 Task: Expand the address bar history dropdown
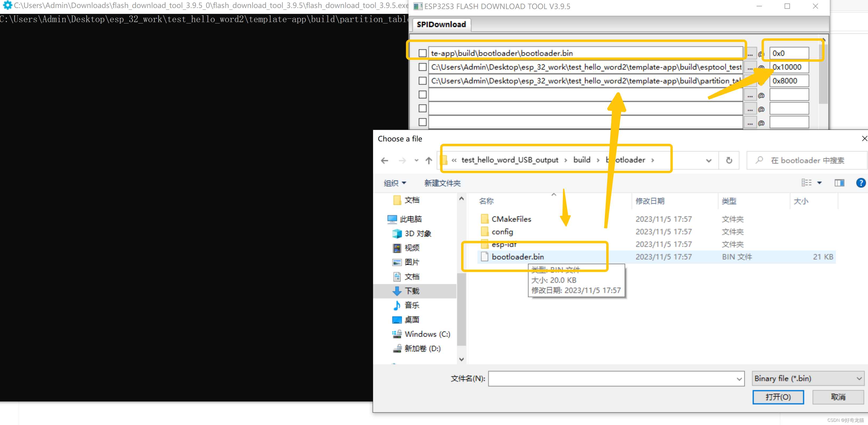coord(709,161)
